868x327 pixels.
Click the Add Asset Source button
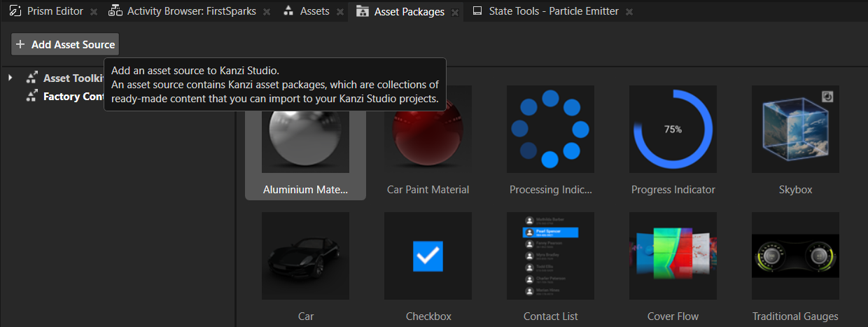tap(65, 44)
